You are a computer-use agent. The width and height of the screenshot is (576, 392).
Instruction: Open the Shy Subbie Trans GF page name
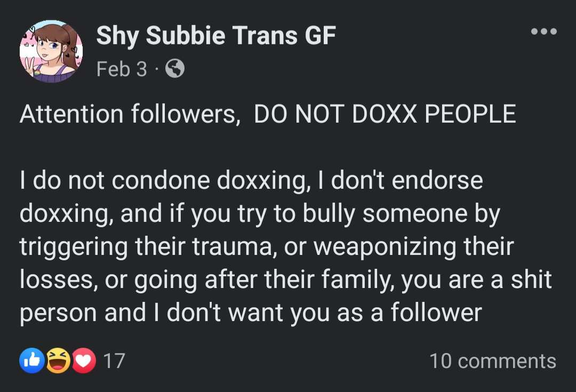[216, 36]
